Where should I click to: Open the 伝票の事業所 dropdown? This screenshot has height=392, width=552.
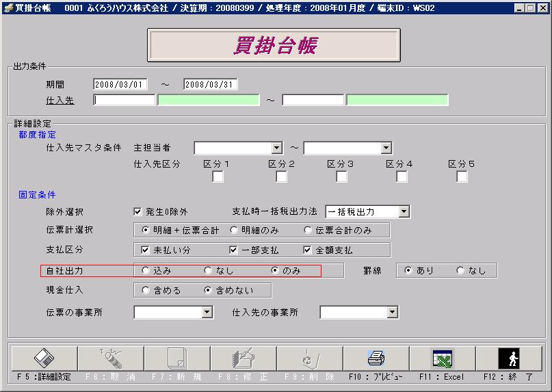pos(207,312)
